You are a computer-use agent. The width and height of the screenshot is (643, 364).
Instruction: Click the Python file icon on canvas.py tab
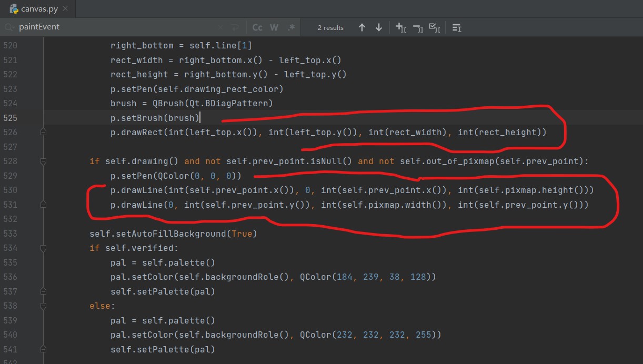13,8
